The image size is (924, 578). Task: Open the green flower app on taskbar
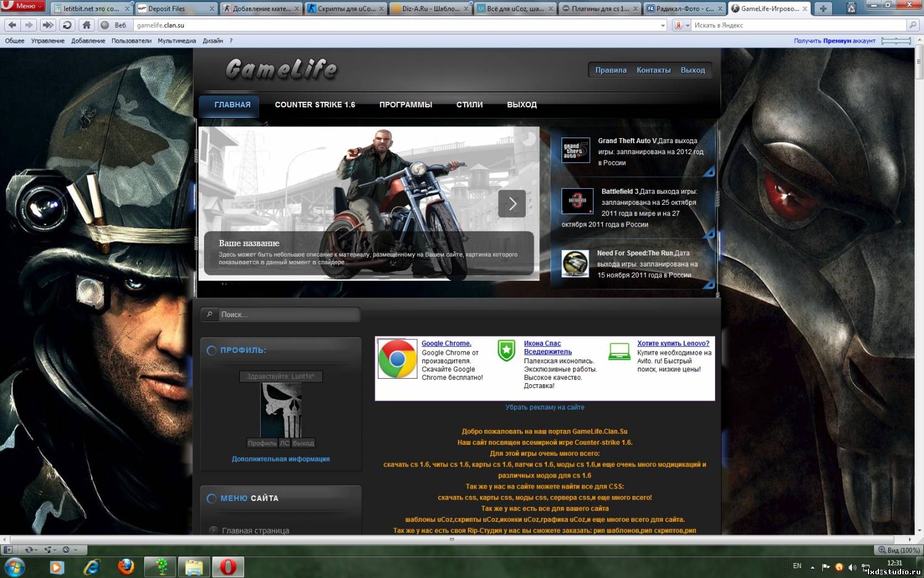pyautogui.click(x=161, y=566)
